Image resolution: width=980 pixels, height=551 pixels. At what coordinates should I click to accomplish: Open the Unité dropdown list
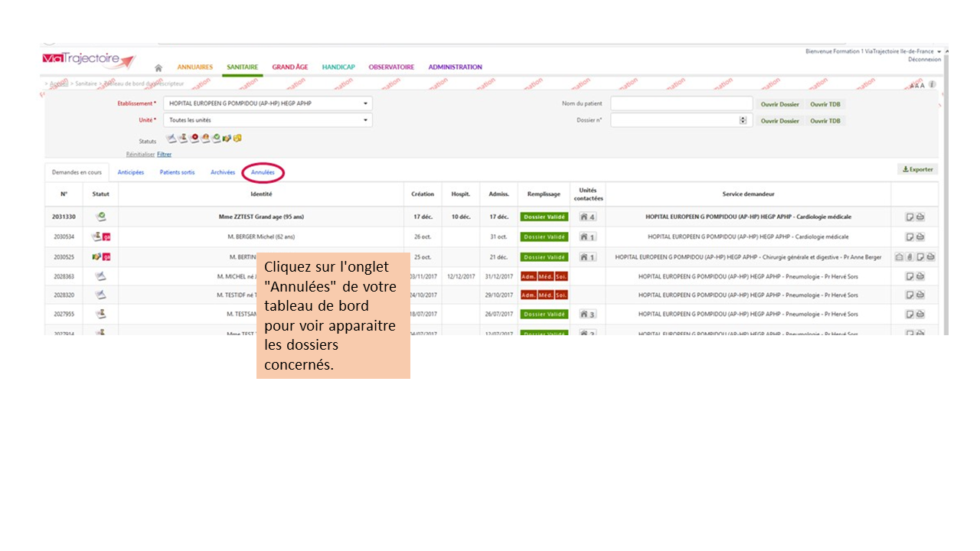pyautogui.click(x=365, y=120)
